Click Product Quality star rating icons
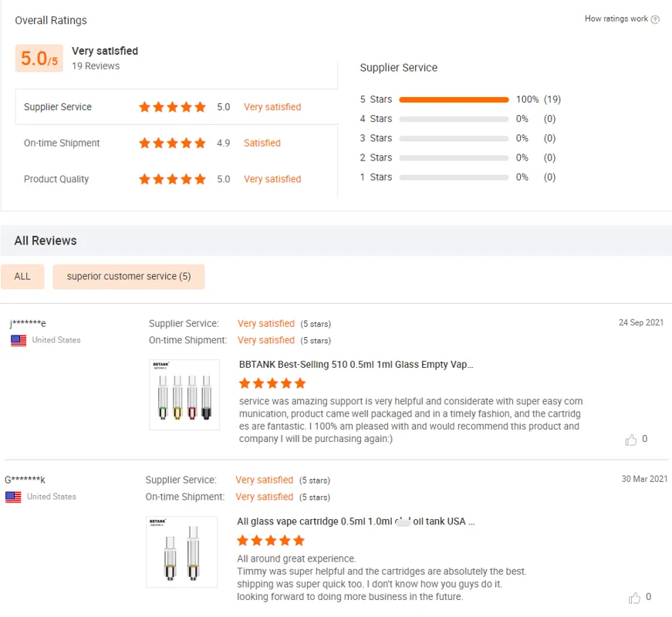Image resolution: width=672 pixels, height=617 pixels. click(172, 179)
